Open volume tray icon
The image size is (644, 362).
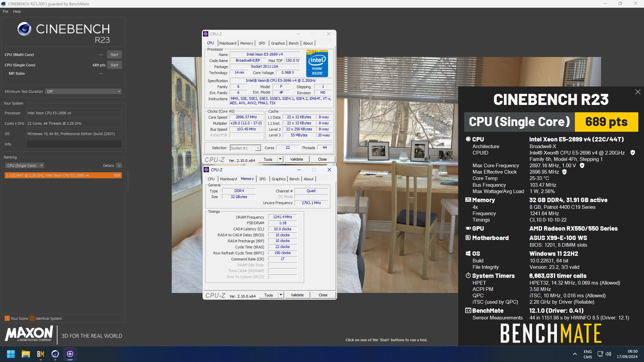coord(608,354)
